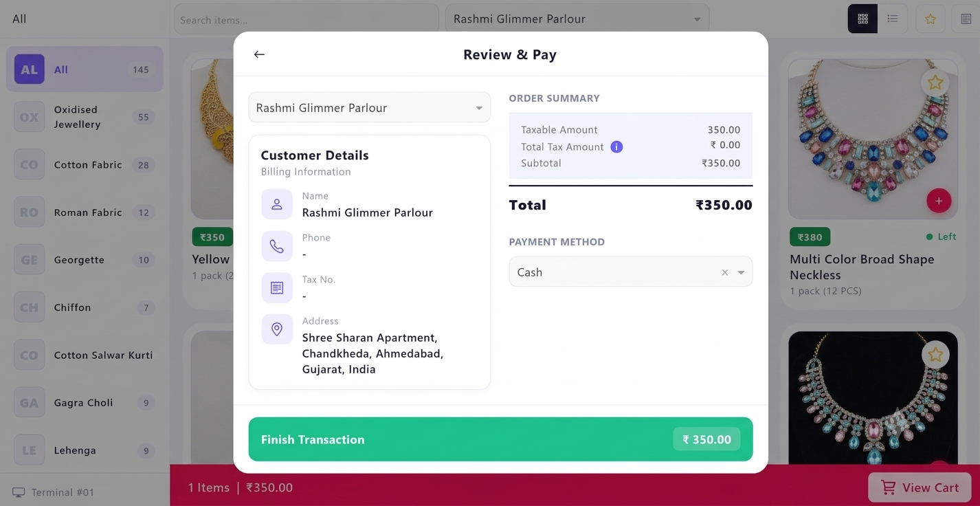Click the location pin icon beside Address
This screenshot has height=506, width=980.
[277, 329]
